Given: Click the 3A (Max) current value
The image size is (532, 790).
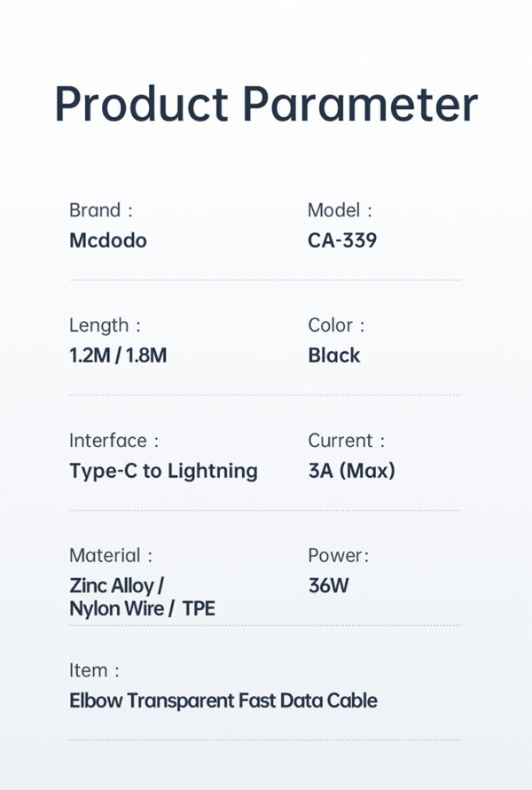Looking at the screenshot, I should click(x=351, y=471).
